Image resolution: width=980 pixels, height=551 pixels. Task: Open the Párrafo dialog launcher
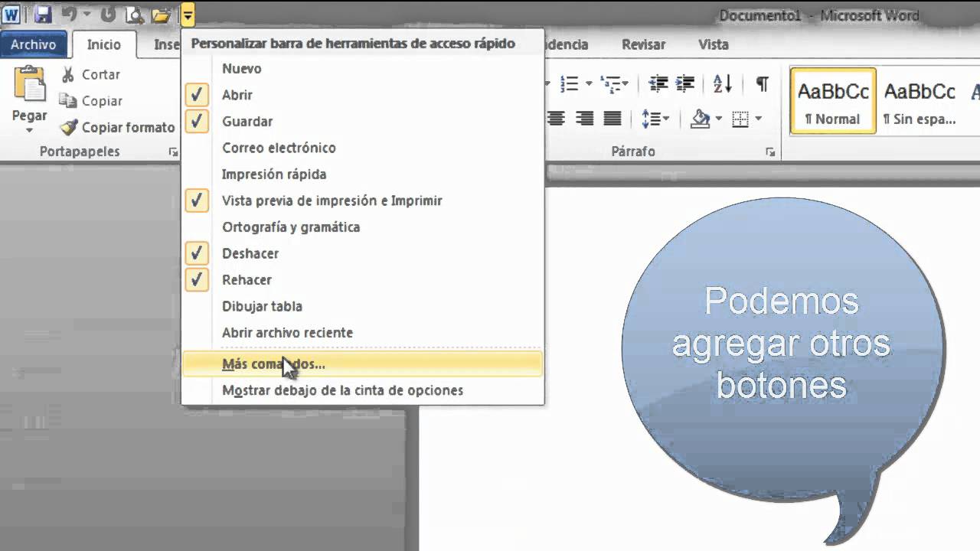770,152
